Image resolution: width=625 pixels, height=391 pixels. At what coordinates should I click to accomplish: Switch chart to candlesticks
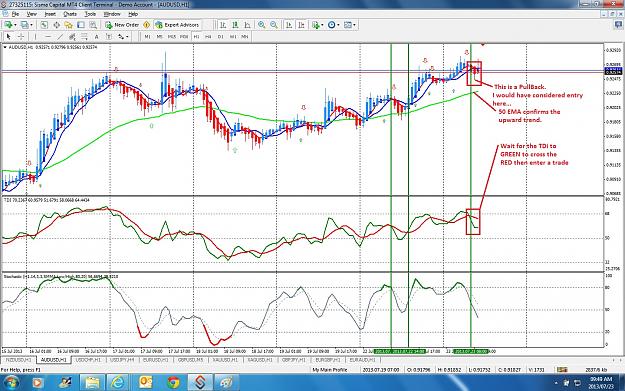point(235,25)
